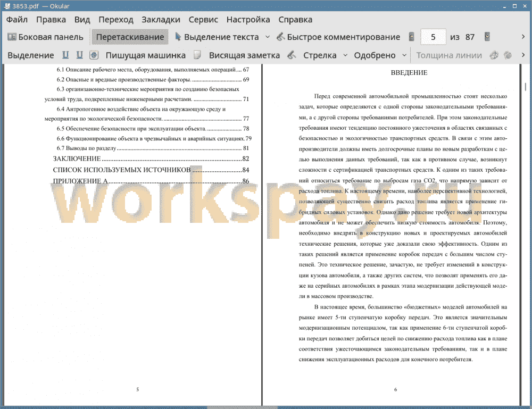Click the ВВЕДЕНИЕ heading

[x=409, y=72]
